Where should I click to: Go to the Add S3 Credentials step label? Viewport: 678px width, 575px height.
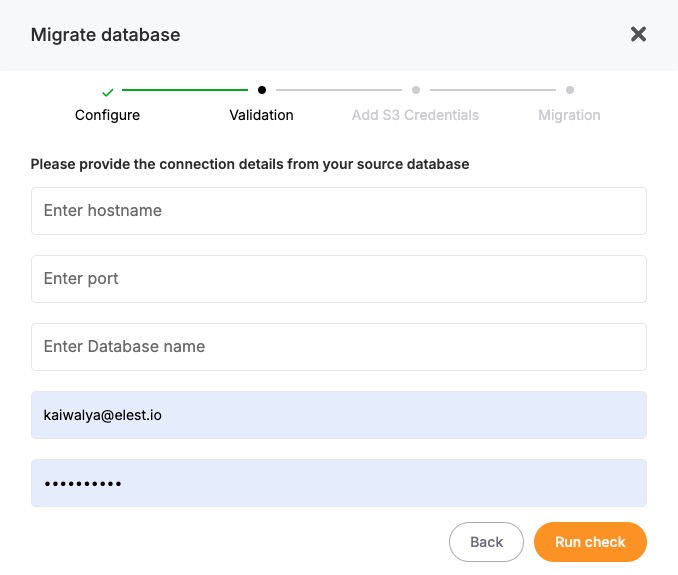(415, 115)
